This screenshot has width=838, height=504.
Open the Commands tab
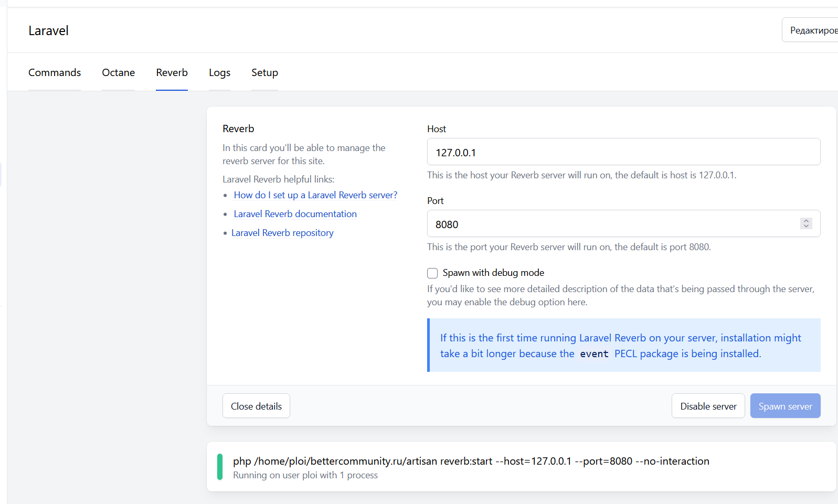(55, 72)
